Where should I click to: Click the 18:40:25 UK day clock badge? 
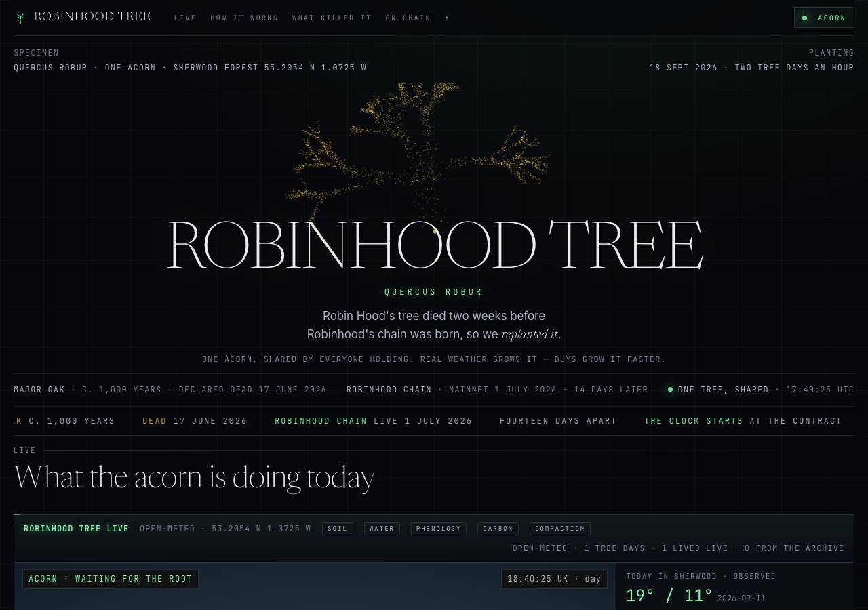tap(554, 579)
